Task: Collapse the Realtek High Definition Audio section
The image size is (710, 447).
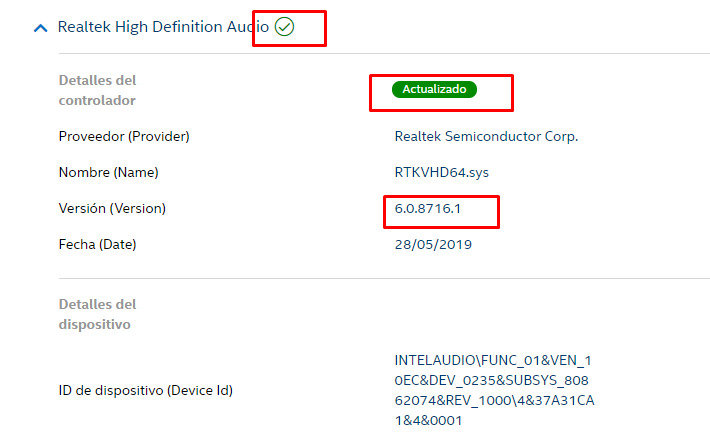Action: pos(41,28)
